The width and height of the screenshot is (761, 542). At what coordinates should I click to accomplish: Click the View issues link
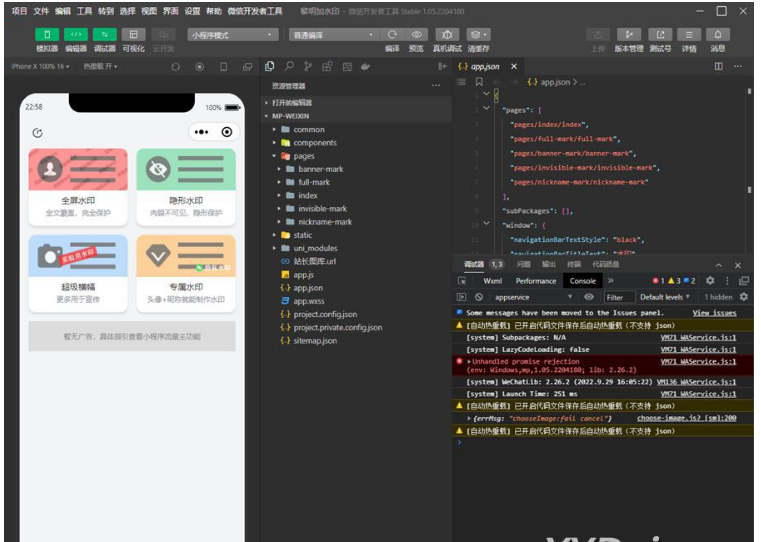714,313
